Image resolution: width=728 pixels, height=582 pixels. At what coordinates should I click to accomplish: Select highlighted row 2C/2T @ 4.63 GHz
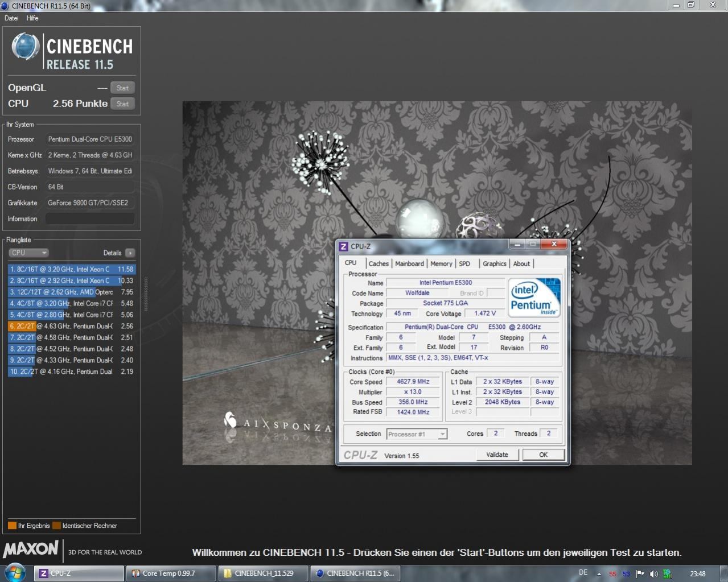click(72, 326)
